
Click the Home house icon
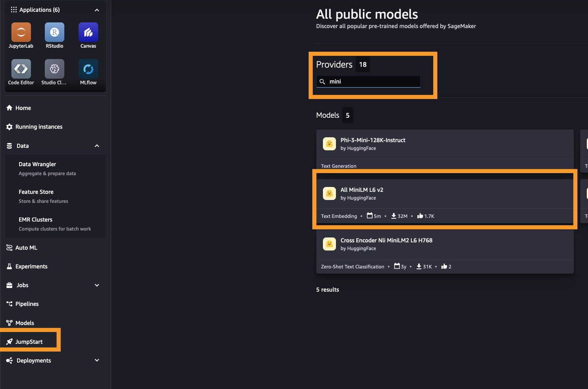(9, 108)
